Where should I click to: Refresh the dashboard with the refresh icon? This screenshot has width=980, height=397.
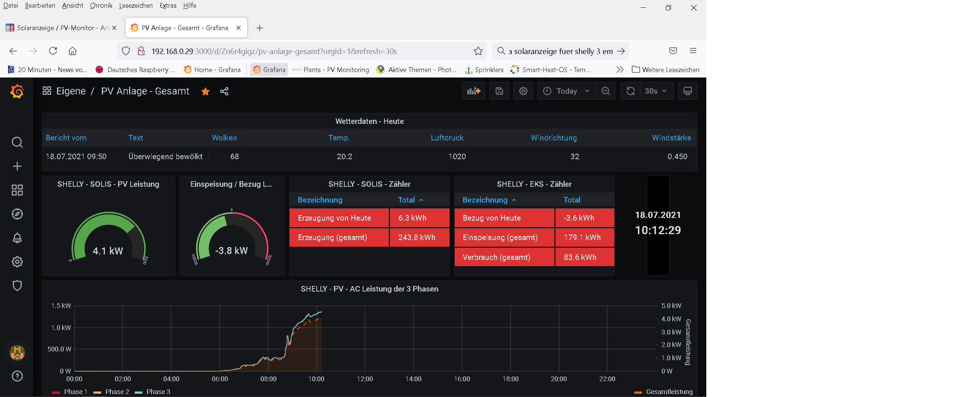(631, 91)
